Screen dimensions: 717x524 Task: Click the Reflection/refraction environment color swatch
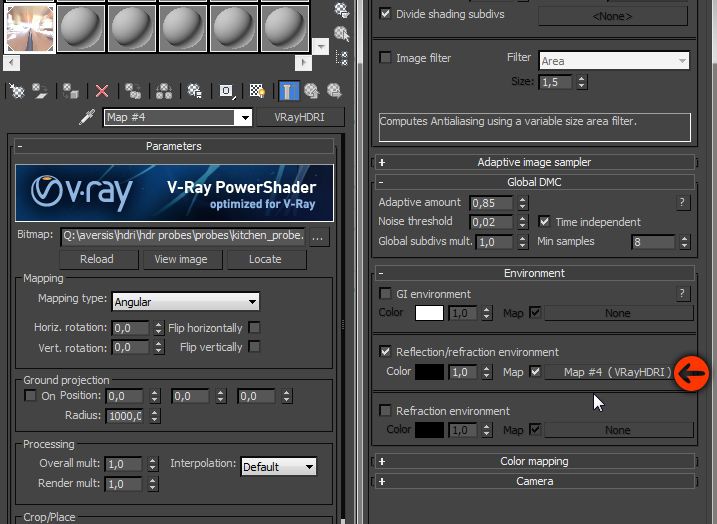(x=429, y=372)
